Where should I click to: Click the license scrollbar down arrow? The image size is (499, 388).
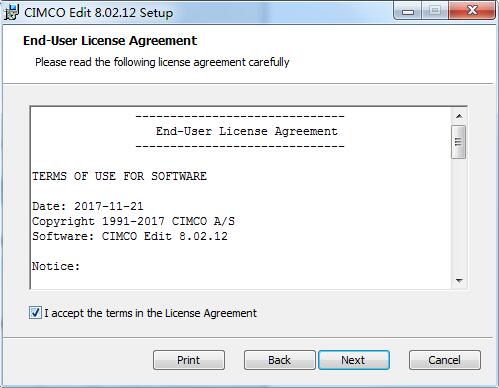click(x=459, y=281)
